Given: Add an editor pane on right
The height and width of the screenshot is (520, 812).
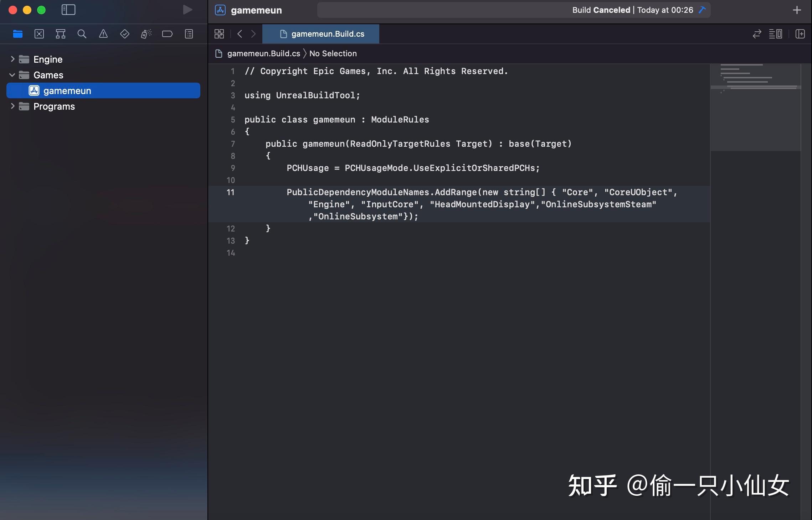Looking at the screenshot, I should 800,34.
